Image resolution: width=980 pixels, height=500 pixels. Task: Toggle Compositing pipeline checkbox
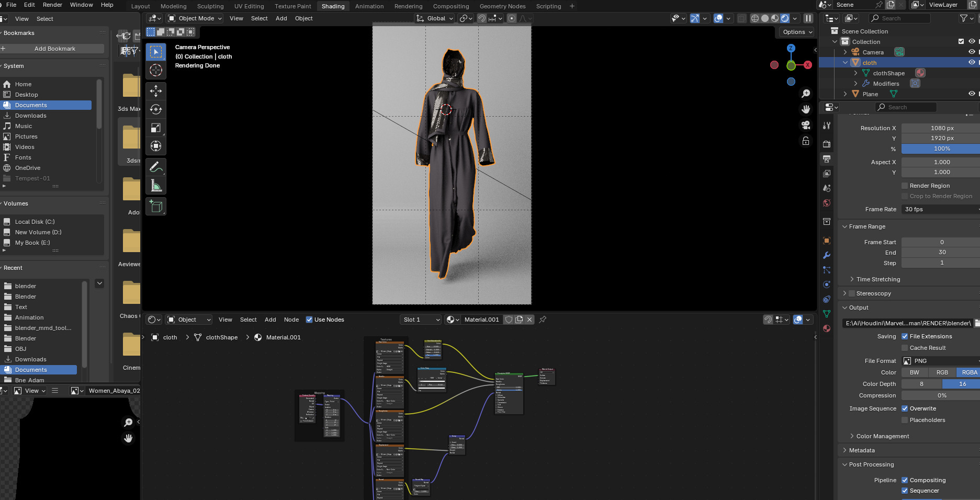click(905, 480)
